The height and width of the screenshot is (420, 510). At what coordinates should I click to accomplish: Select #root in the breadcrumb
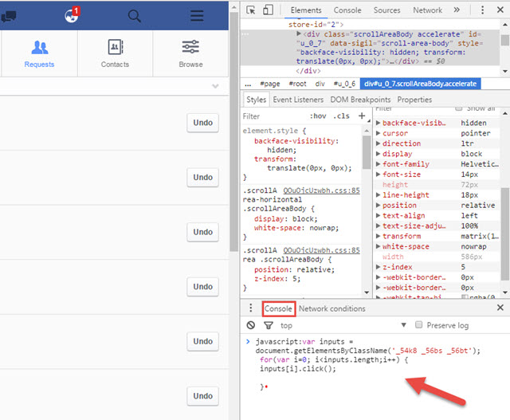pos(297,84)
